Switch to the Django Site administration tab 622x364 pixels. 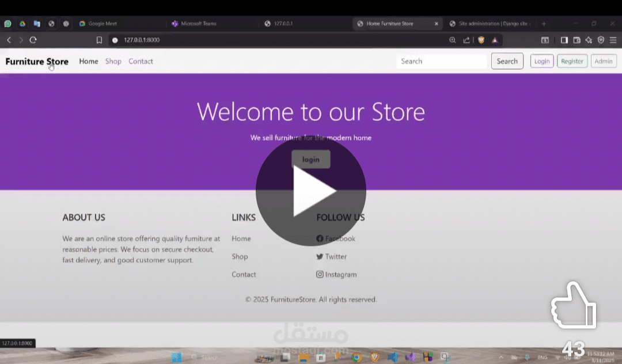492,24
